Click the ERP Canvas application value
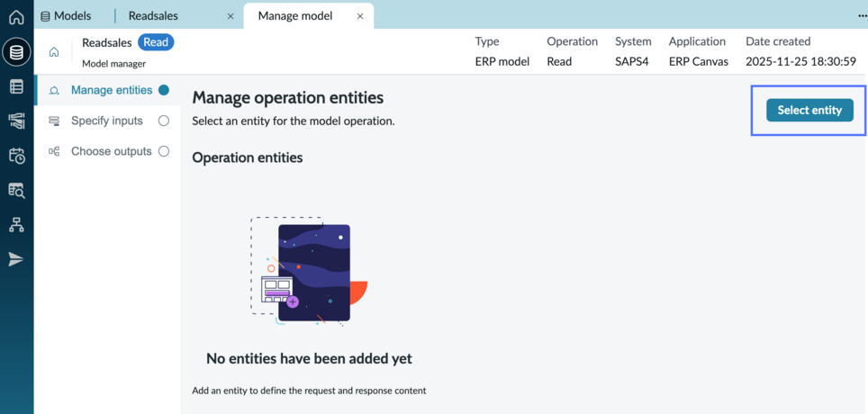Screen dimensions: 868x414 coord(699,61)
